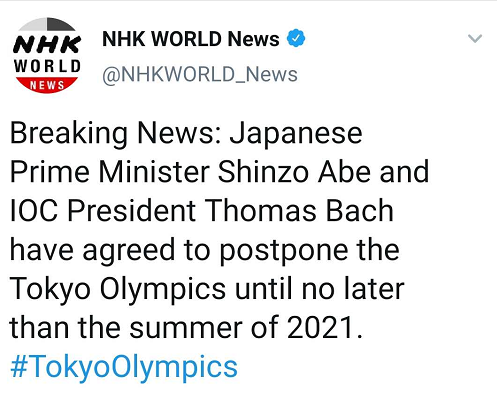Click the word "Japanese" in the first line
The width and height of the screenshot is (497, 400).
point(296,134)
